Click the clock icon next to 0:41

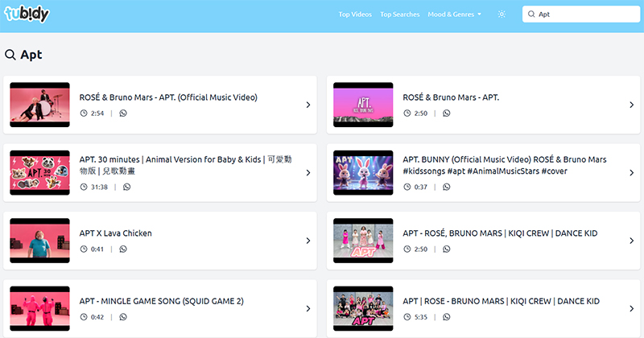pyautogui.click(x=84, y=249)
